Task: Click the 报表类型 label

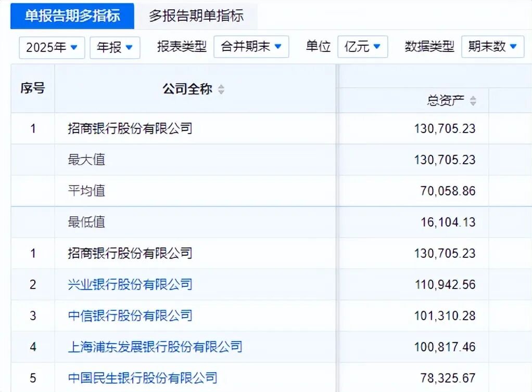Action: coord(182,46)
